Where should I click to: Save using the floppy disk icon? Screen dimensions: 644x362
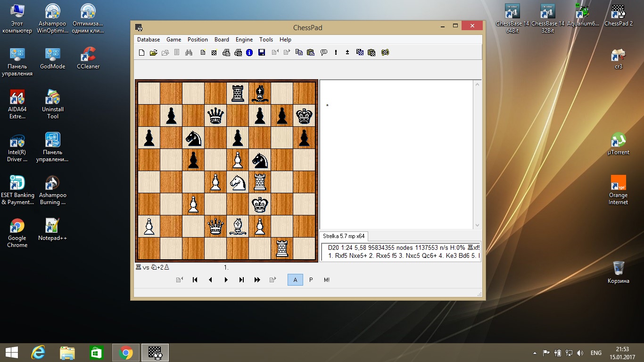tap(262, 53)
